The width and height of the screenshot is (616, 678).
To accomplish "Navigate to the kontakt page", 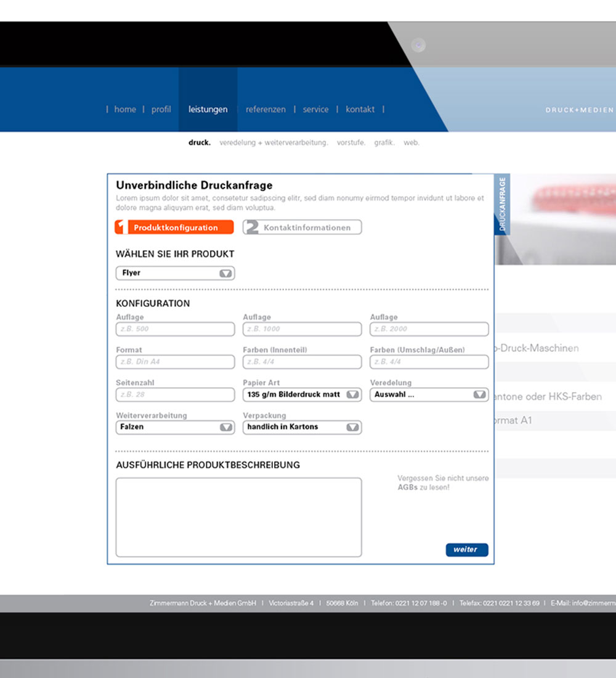I will (x=360, y=109).
